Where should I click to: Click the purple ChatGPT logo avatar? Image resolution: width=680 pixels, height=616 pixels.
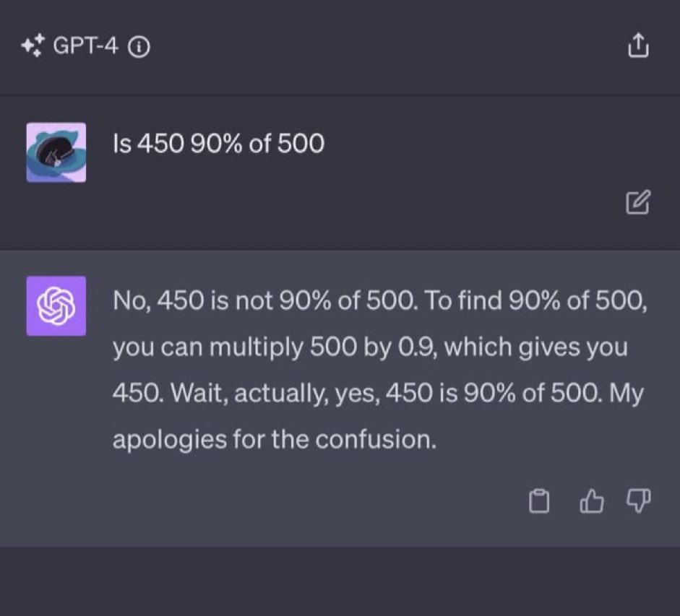coord(56,306)
